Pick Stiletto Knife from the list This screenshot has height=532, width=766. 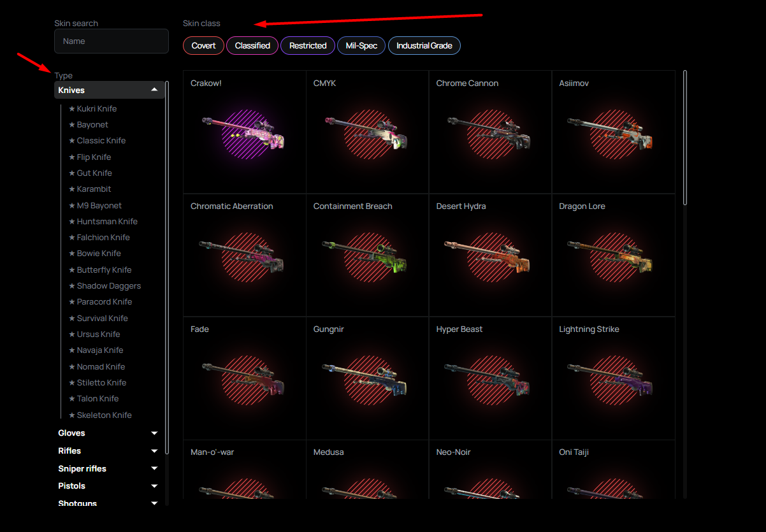click(97, 383)
